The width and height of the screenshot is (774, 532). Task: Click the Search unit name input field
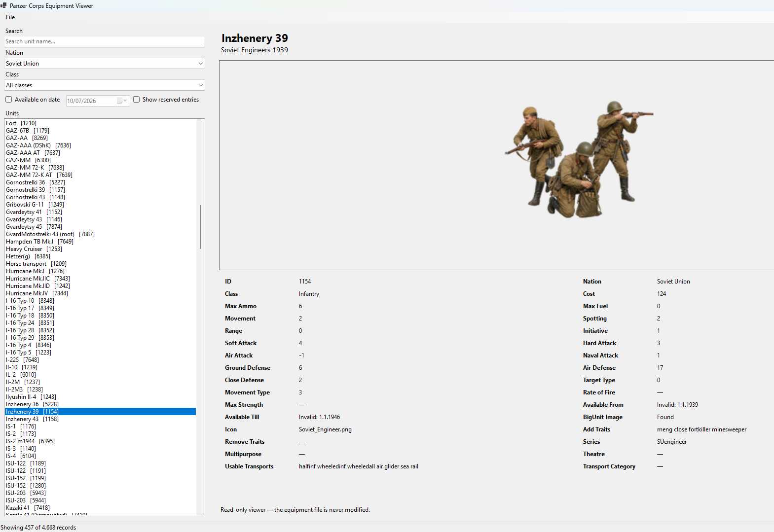coord(105,41)
